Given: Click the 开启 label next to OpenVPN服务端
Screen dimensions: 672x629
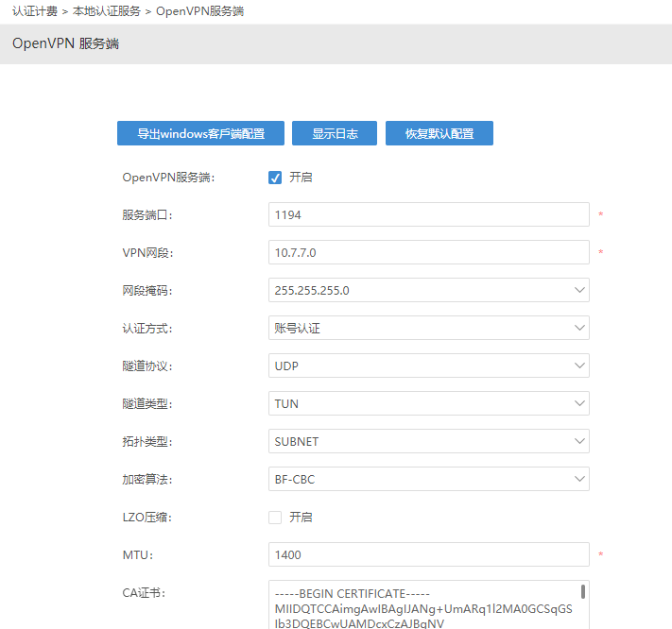Looking at the screenshot, I should tap(301, 178).
